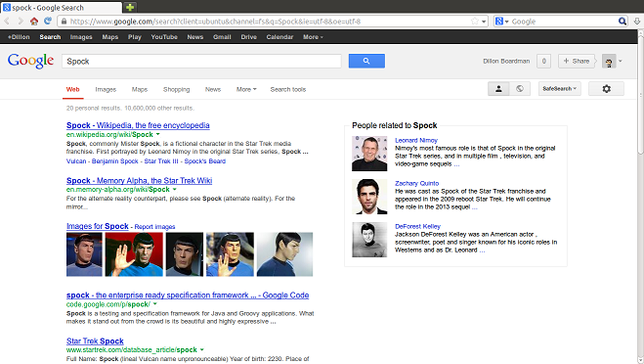The image size is (644, 364).
Task: Select Images in the black navigation bar
Action: [x=81, y=37]
